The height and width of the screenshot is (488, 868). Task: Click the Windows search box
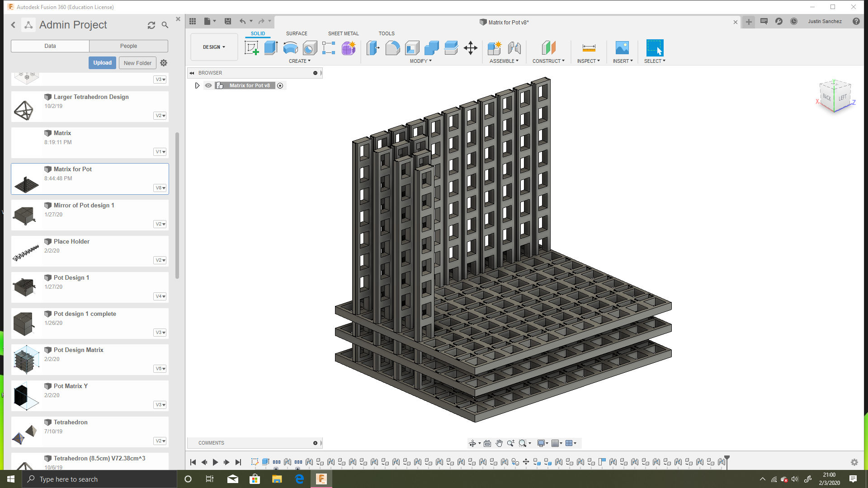(99, 479)
